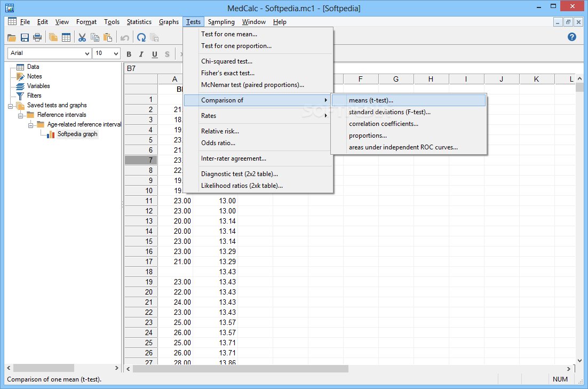Click column header F
The image size is (588, 389).
361,79
